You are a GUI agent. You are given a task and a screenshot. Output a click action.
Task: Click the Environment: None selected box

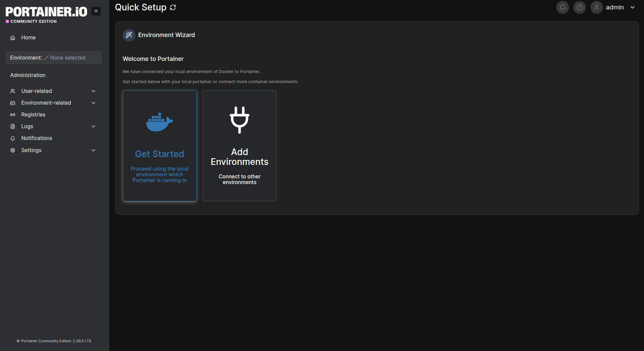pos(54,58)
